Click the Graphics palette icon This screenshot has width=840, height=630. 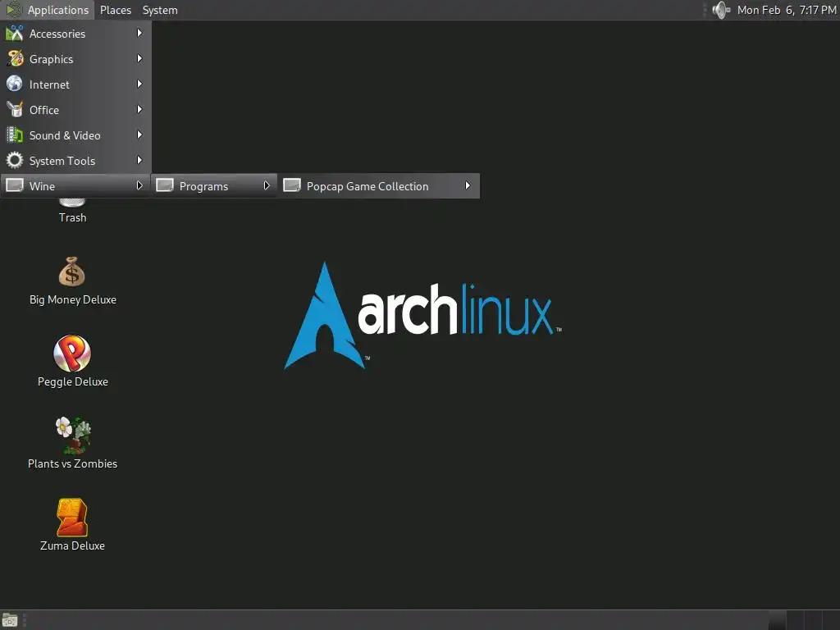[x=15, y=58]
